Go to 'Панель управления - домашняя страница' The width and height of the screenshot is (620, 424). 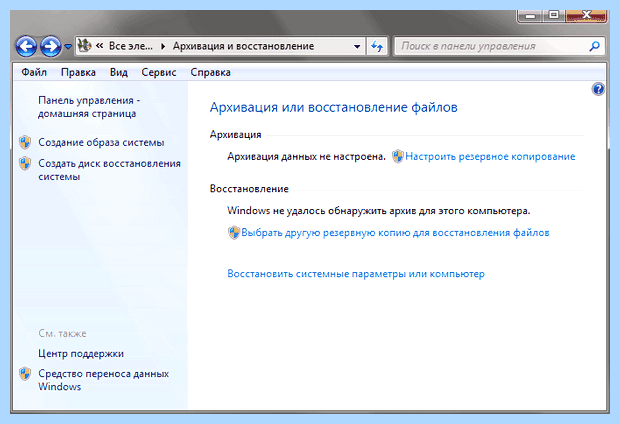89,107
